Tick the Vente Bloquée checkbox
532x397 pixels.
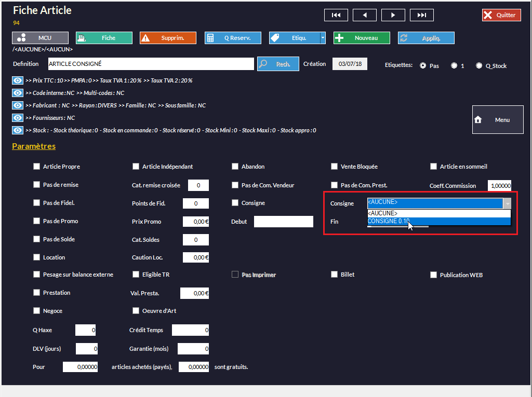click(x=334, y=167)
